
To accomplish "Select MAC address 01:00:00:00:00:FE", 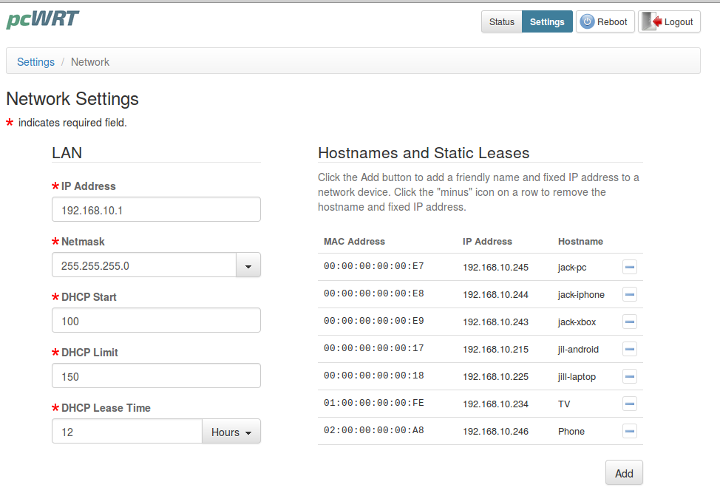I will (374, 403).
